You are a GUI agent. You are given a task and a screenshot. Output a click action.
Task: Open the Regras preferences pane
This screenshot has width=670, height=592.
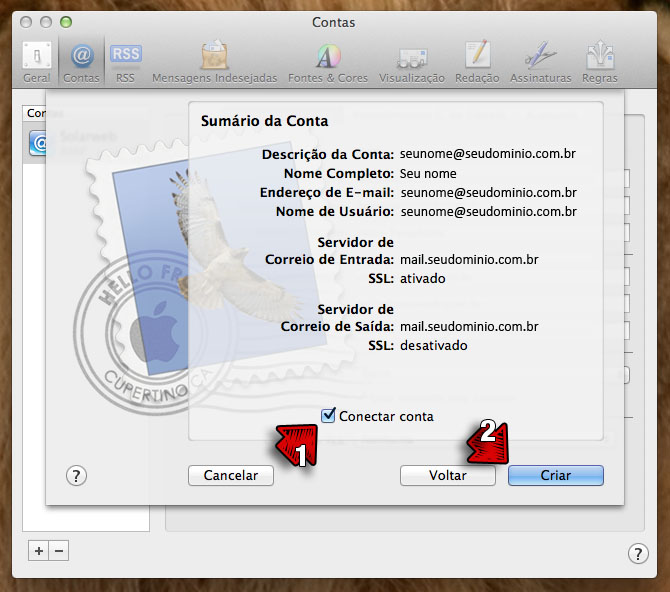[599, 62]
